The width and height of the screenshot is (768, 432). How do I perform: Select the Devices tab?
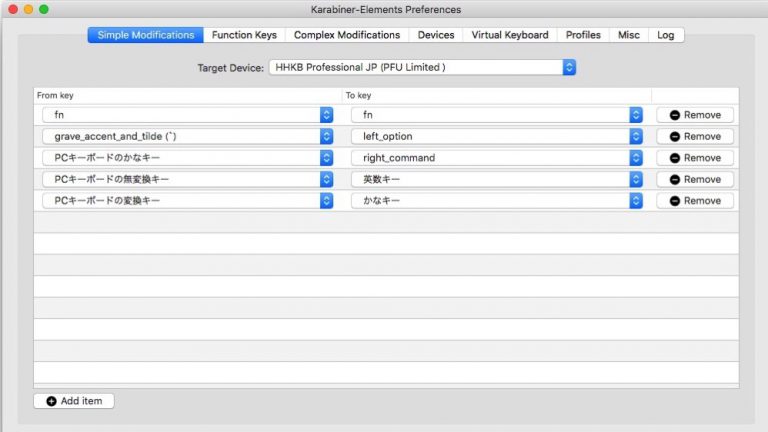point(436,35)
